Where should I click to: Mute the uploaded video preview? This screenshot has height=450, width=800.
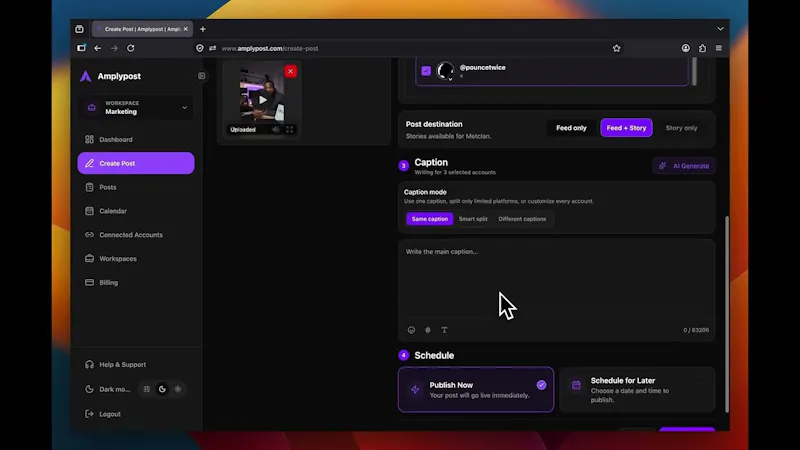tap(276, 130)
